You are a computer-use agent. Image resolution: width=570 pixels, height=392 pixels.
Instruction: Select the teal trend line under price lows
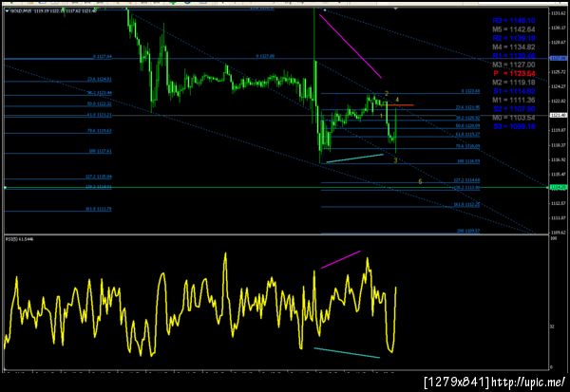pos(354,159)
